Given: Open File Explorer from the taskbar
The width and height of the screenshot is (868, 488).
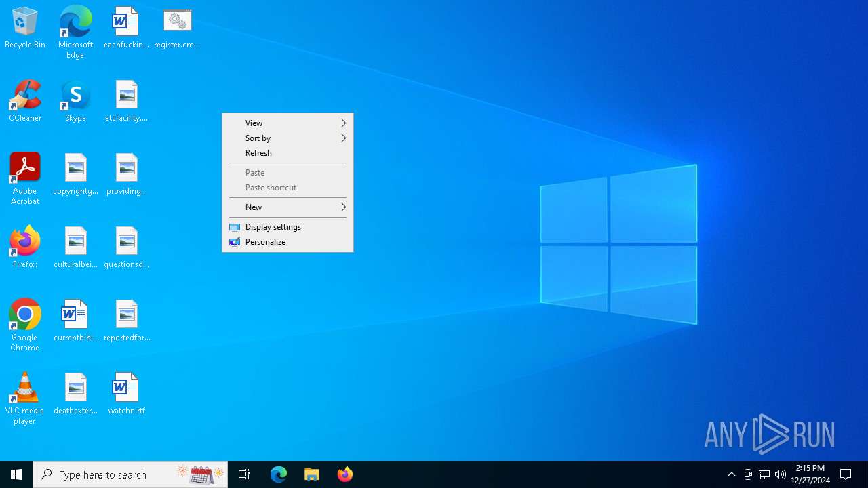Looking at the screenshot, I should 312,474.
